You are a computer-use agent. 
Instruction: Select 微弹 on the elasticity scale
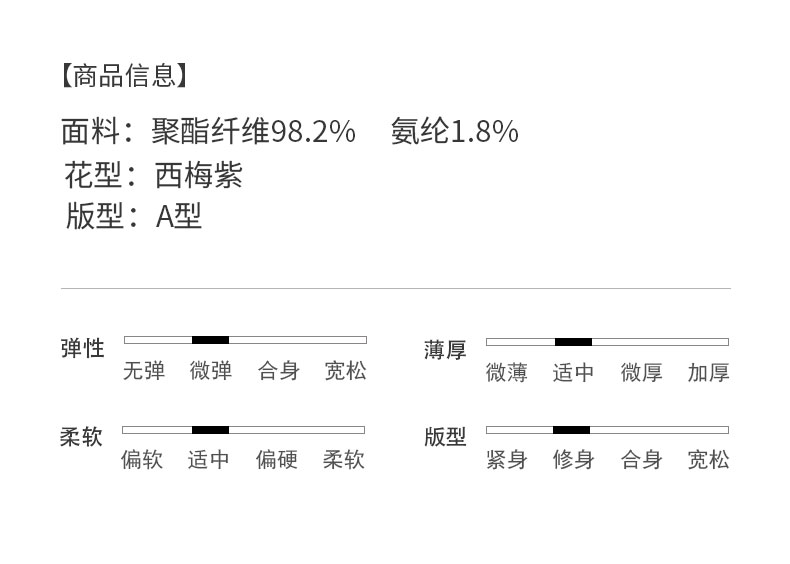[211, 371]
